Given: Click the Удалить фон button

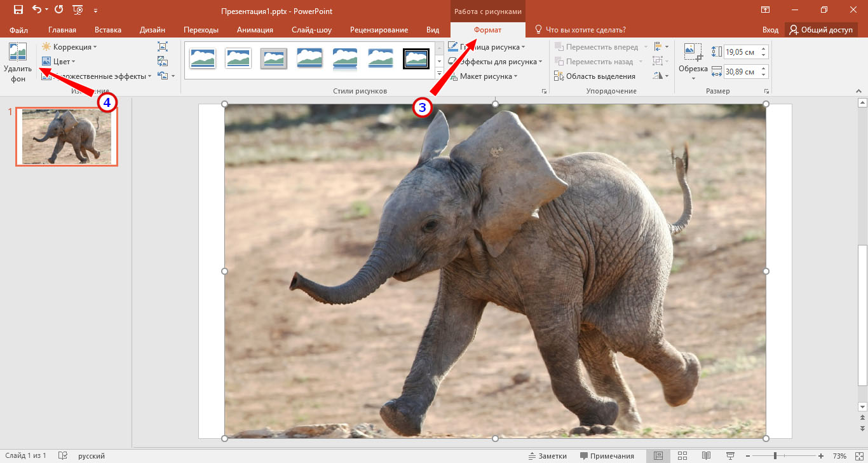Looking at the screenshot, I should [18, 63].
